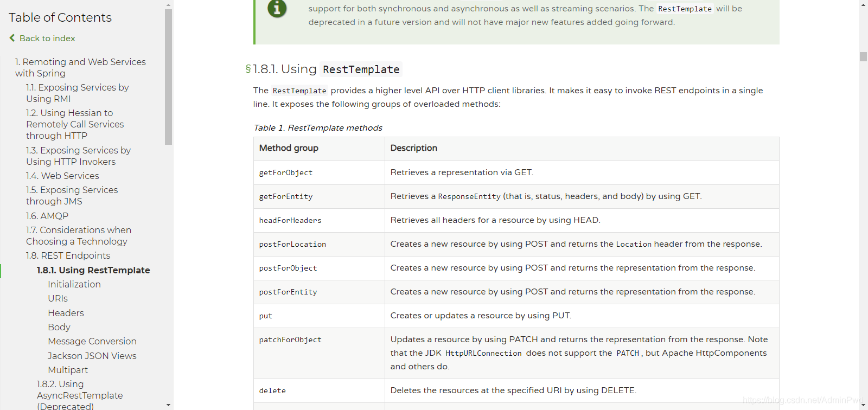Open 1.8.2 Using AsyncRestTemplate (Deprecated)
Screen dimensions: 868x410
[x=80, y=395]
